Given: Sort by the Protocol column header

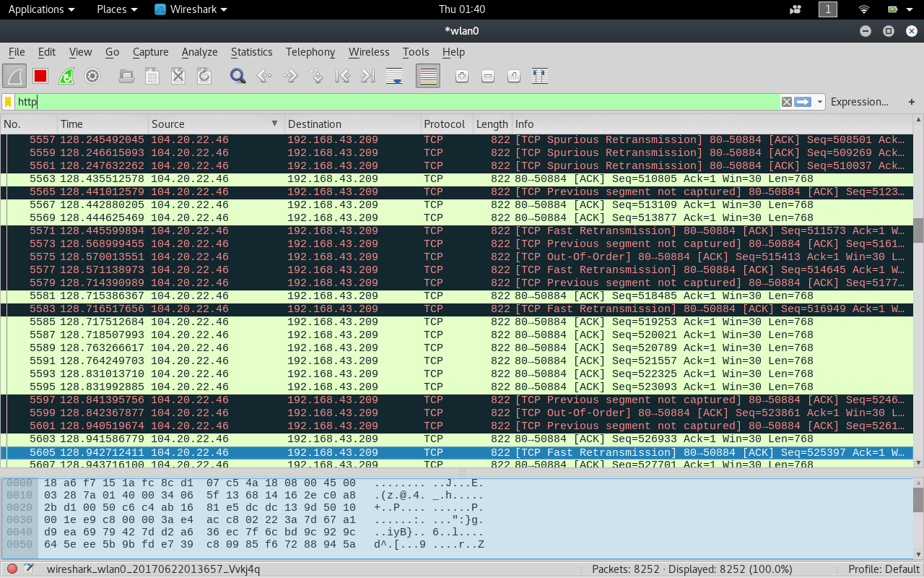Looking at the screenshot, I should [x=447, y=124].
